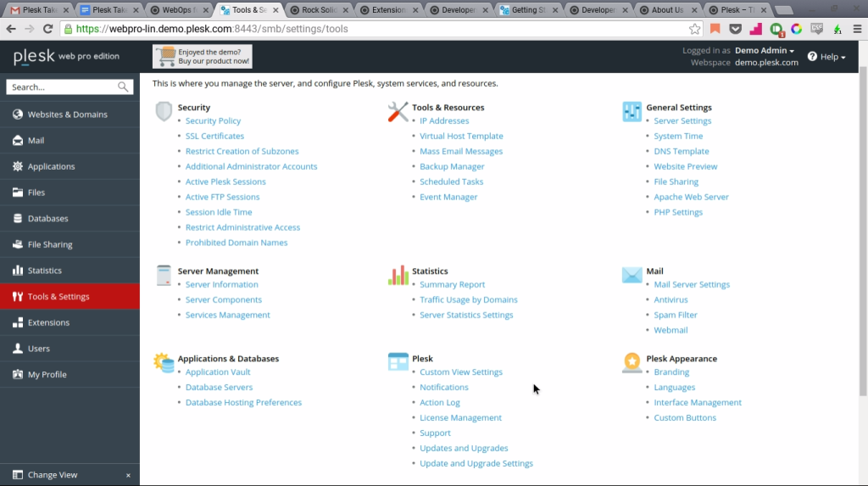Viewport: 868px width, 486px height.
Task: Click the Statistics bar chart icon
Action: 398,275
